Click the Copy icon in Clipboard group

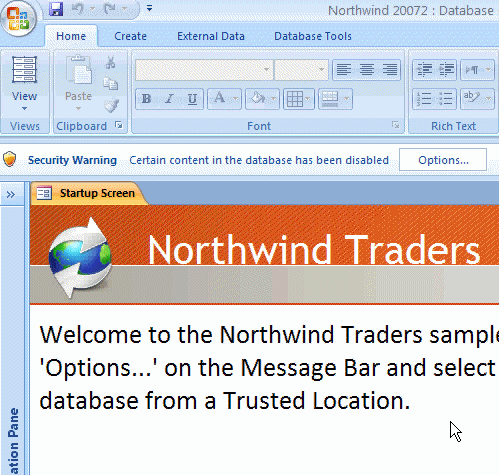(x=111, y=84)
